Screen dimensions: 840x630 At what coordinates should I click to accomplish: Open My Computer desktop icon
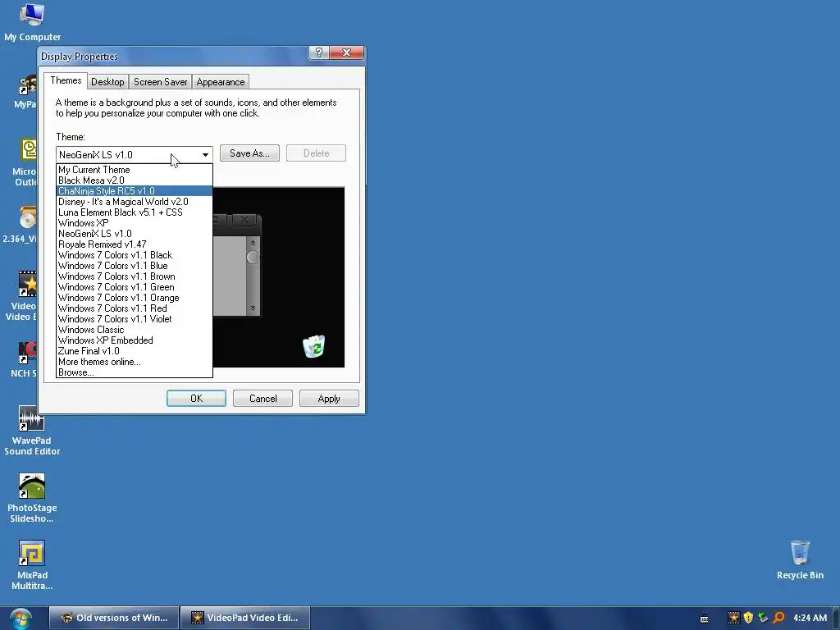(32, 22)
